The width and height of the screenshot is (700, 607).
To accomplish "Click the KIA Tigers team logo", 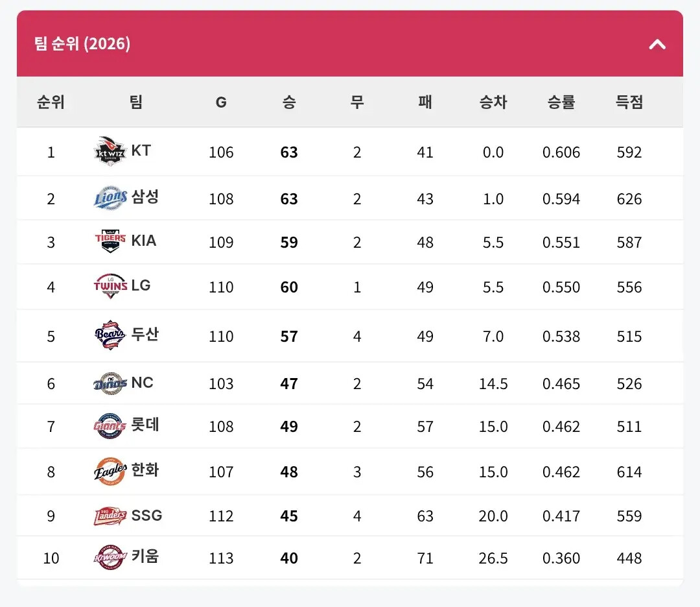I will 110,241.
